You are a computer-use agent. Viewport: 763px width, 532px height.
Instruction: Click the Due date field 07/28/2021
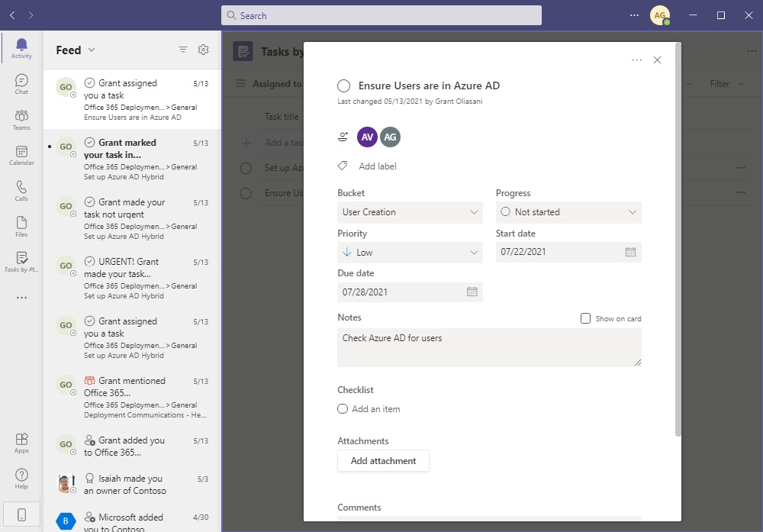(410, 292)
